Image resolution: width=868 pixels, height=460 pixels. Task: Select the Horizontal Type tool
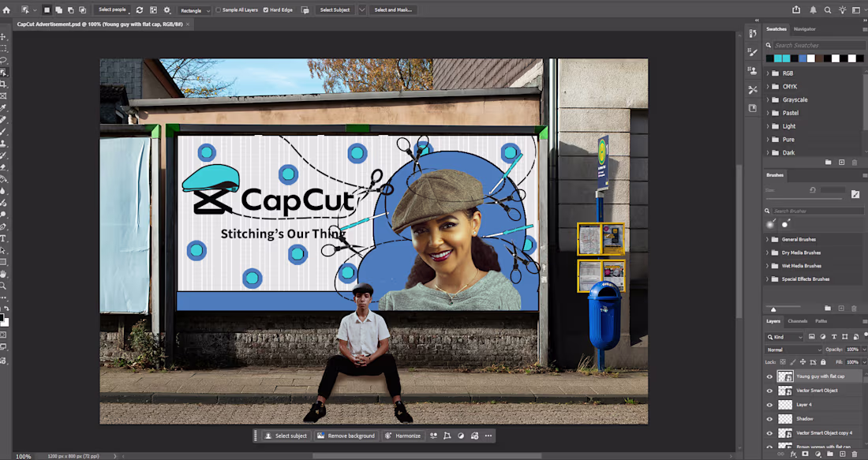pyautogui.click(x=3, y=238)
